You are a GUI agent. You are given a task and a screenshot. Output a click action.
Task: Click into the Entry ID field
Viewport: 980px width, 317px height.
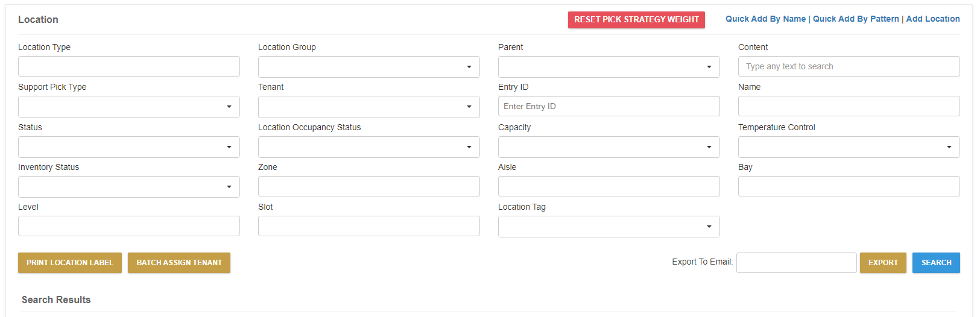coord(609,106)
